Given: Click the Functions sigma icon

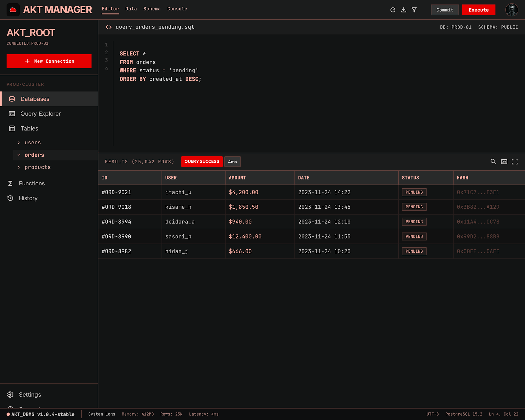Looking at the screenshot, I should [10, 183].
